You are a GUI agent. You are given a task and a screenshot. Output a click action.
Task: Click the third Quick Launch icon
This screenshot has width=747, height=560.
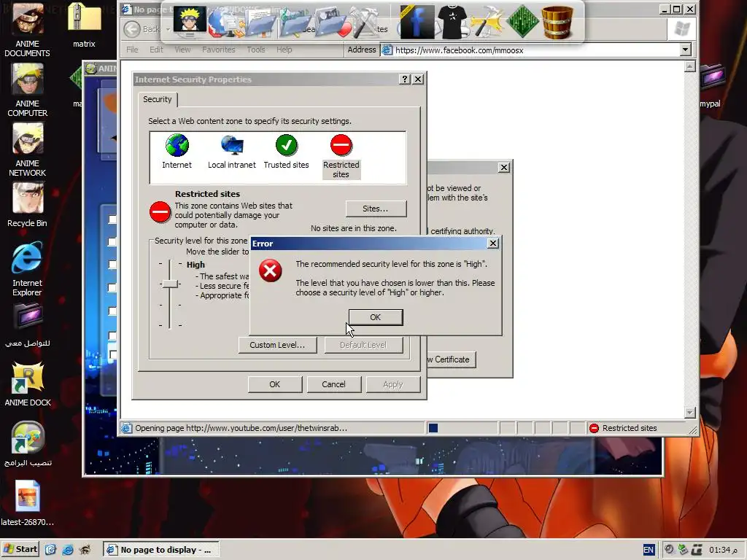85,550
